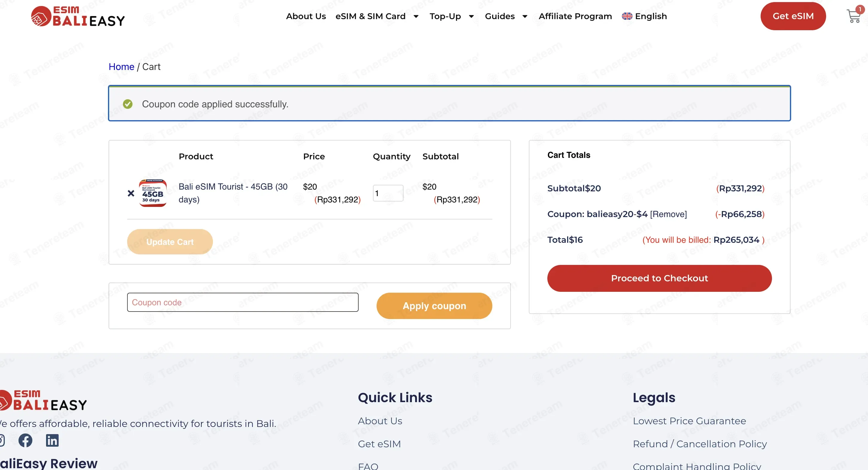Open footer About Us link

click(x=380, y=421)
